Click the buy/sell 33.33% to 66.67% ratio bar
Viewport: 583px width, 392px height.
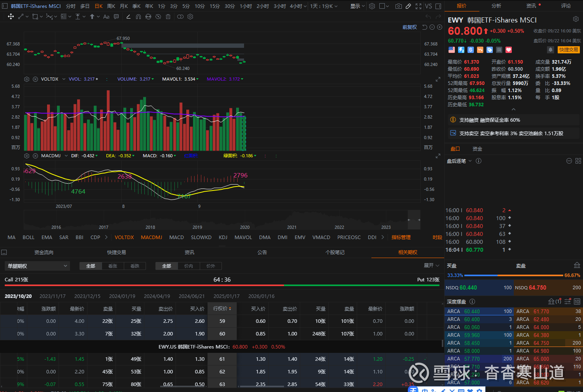point(513,275)
